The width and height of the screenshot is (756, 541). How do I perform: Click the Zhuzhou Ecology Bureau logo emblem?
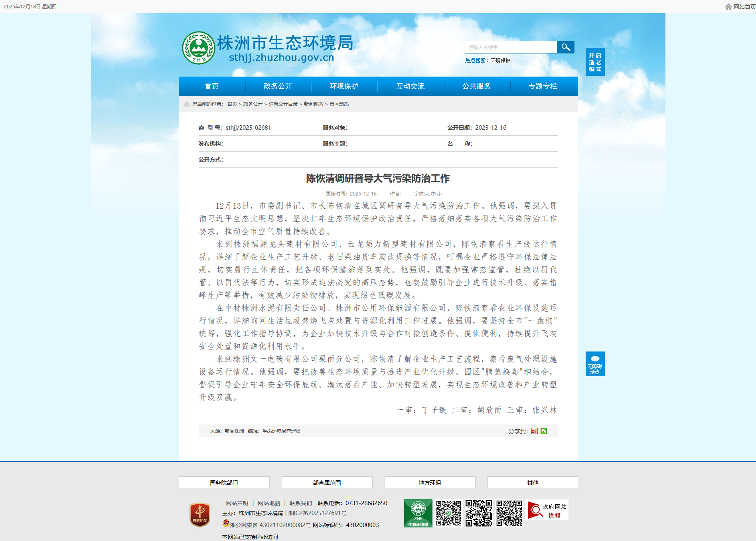[198, 48]
